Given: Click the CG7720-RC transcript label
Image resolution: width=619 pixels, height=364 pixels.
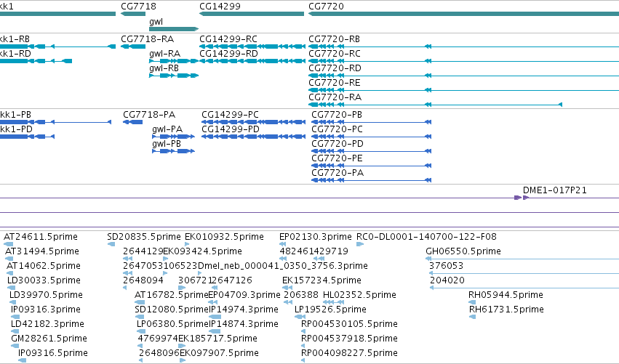Looking at the screenshot, I should click(335, 54).
